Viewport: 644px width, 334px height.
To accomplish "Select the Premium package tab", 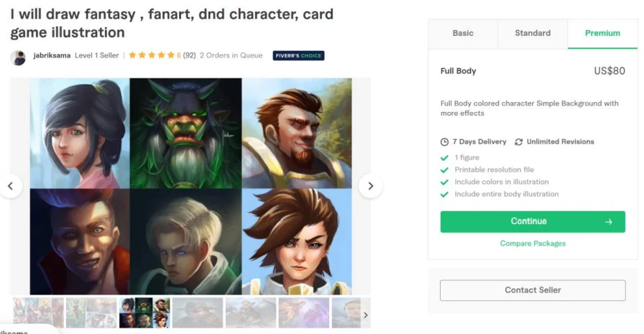I will 602,34.
